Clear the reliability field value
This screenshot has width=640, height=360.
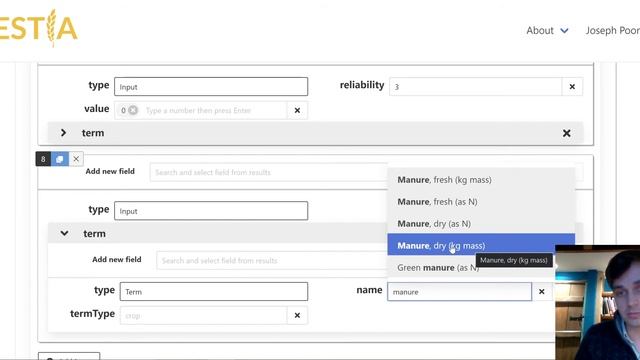click(x=572, y=87)
